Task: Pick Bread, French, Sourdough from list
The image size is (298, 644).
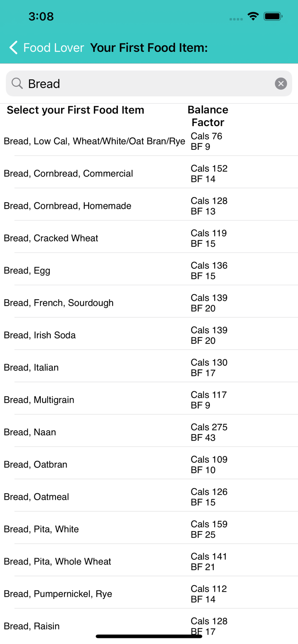Action: pyautogui.click(x=58, y=303)
